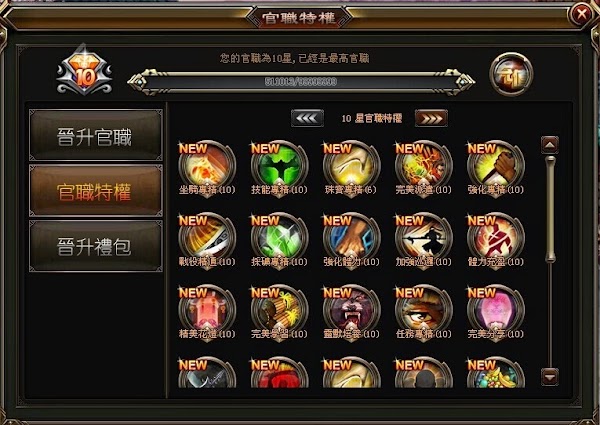Select the 靈獸培養 roaring beast icon
The height and width of the screenshot is (425, 600).
351,313
